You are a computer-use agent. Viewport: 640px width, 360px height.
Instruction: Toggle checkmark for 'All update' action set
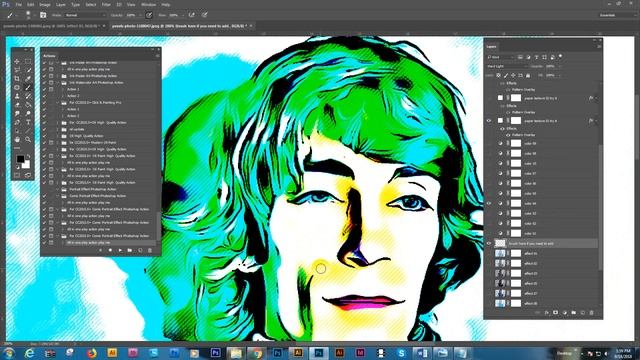pyautogui.click(x=44, y=129)
